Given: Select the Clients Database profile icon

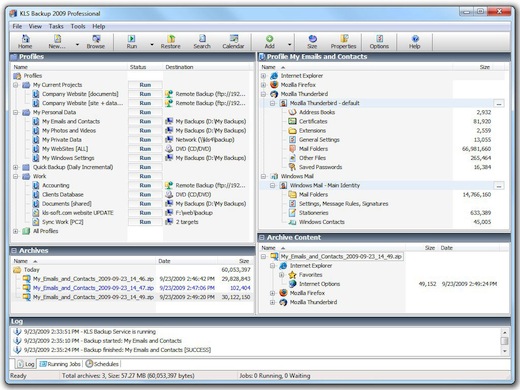Looking at the screenshot, I should click(x=36, y=194).
